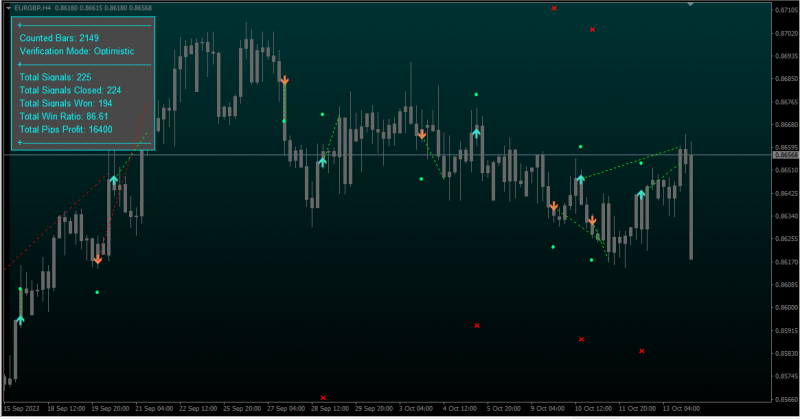Click the cyan buy arrow above 15 Sep 2023
The image size is (800, 419).
[x=20, y=321]
